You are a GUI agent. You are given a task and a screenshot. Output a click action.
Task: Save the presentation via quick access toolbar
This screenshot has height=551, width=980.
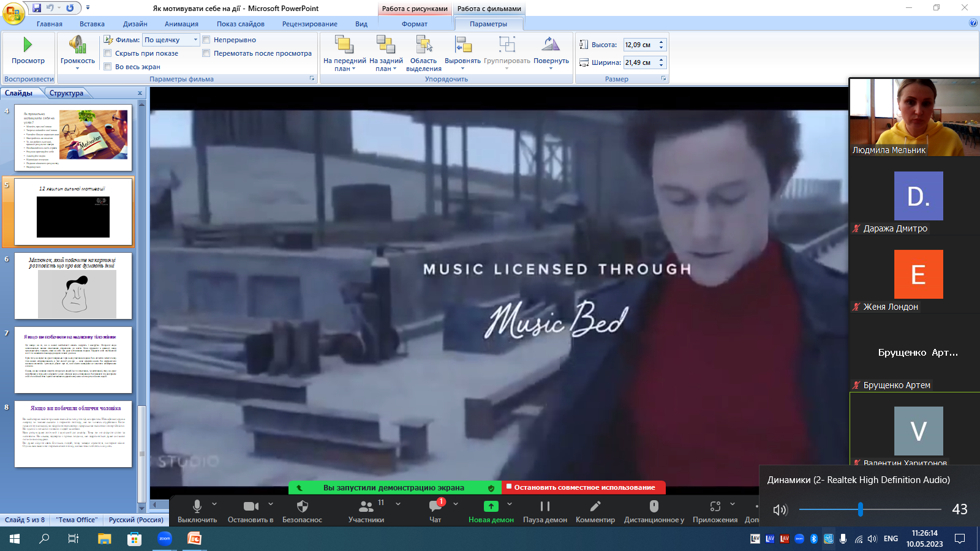coord(37,8)
